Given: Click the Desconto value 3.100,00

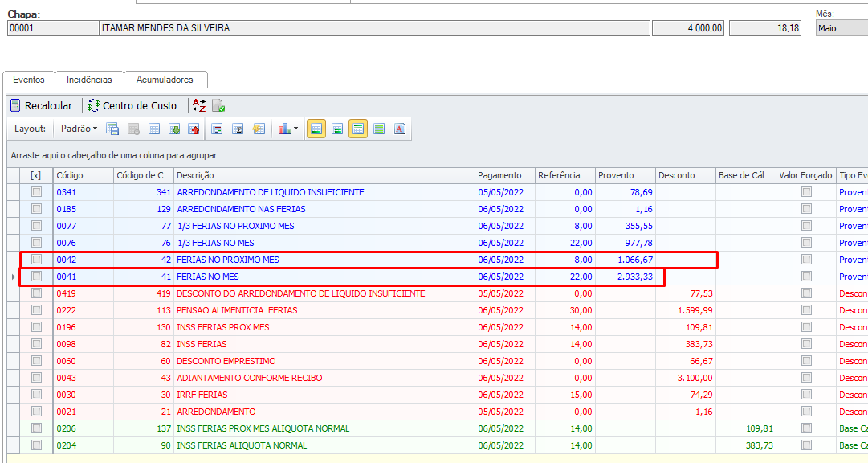Looking at the screenshot, I should tap(695, 378).
